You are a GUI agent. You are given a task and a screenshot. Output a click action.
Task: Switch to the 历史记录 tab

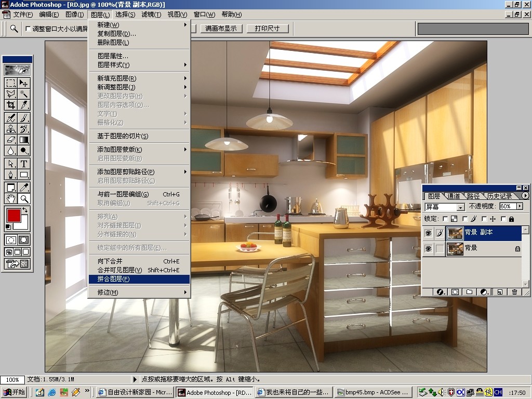pyautogui.click(x=499, y=196)
